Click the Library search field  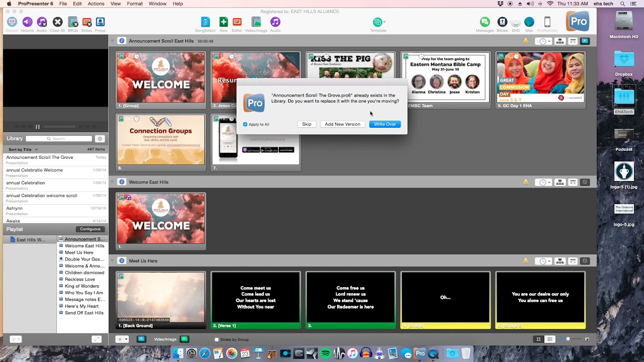click(x=59, y=139)
